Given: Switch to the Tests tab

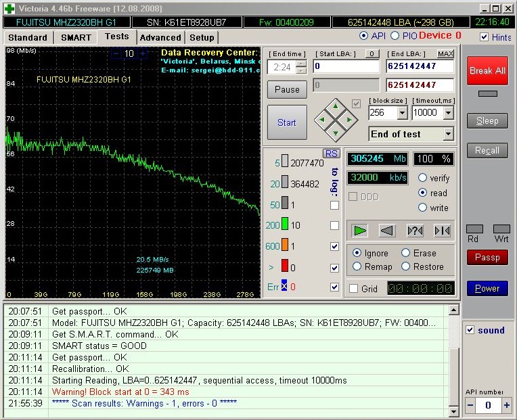Looking at the screenshot, I should tap(116, 37).
